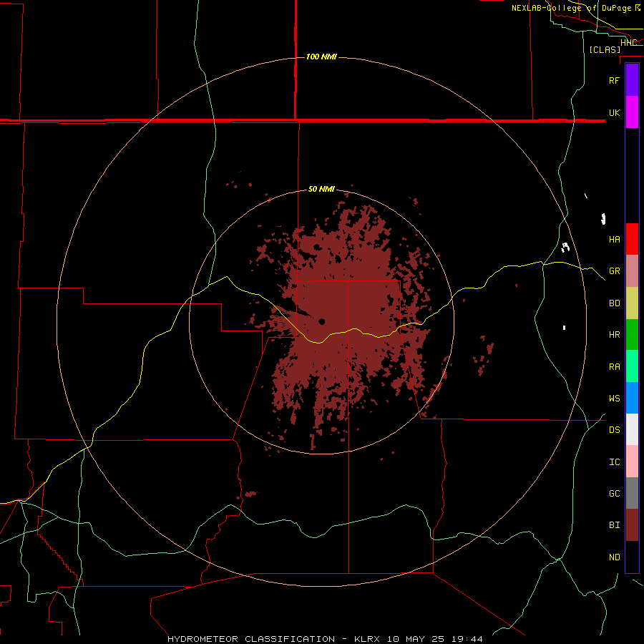Viewport: 644px width, 644px height.
Task: Click the RA legend label
Action: coord(614,367)
